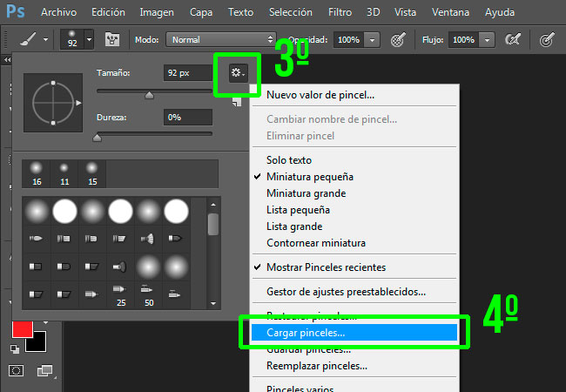
Task: Toggle pressure for size icon
Action: point(547,39)
